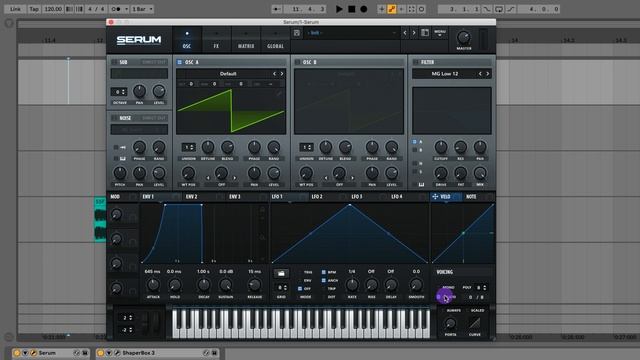Go to previous preset with left arrow
Viewport: 640px width, 360px height.
pos(405,33)
